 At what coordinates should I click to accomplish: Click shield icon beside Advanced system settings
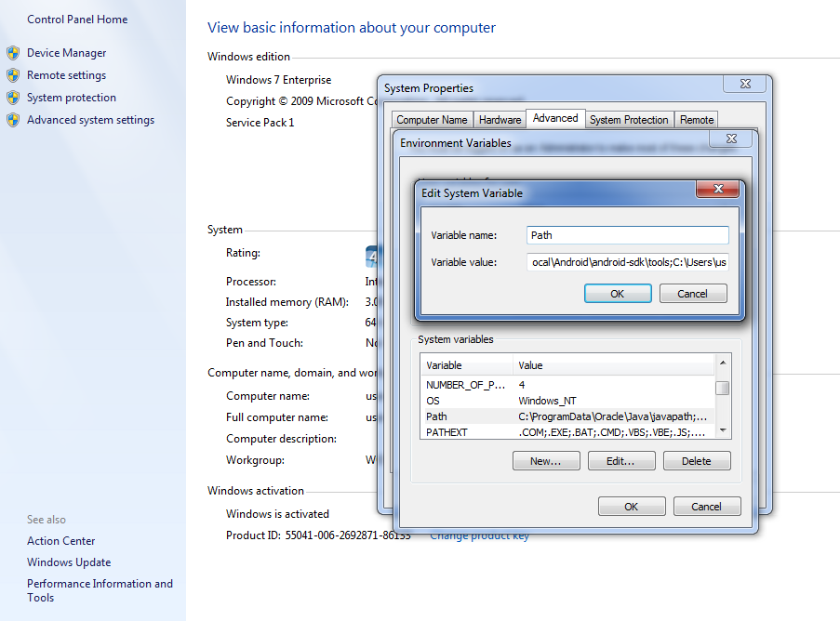(x=13, y=120)
